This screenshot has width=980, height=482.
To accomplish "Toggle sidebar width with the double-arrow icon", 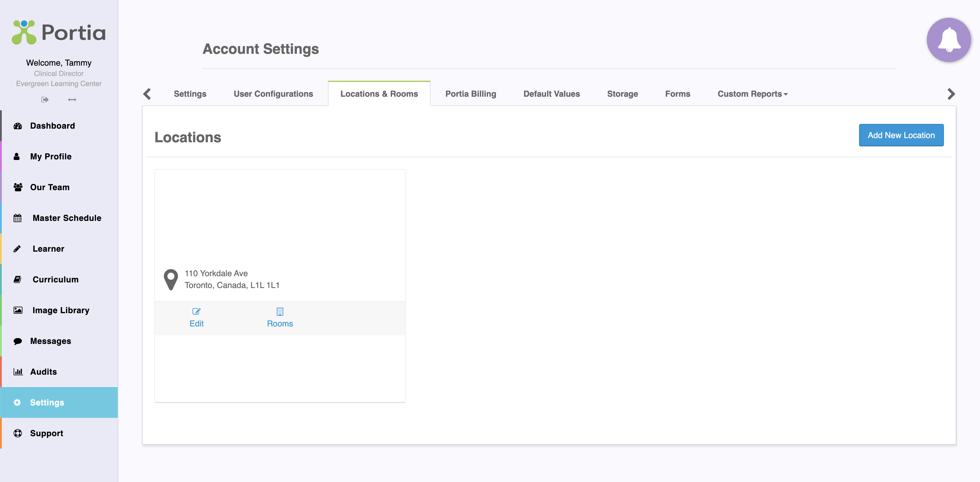I will click(72, 100).
